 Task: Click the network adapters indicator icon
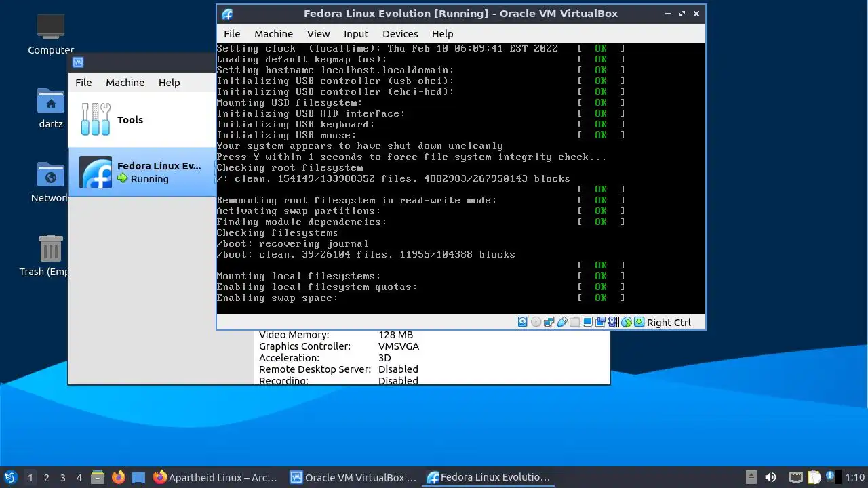(549, 322)
